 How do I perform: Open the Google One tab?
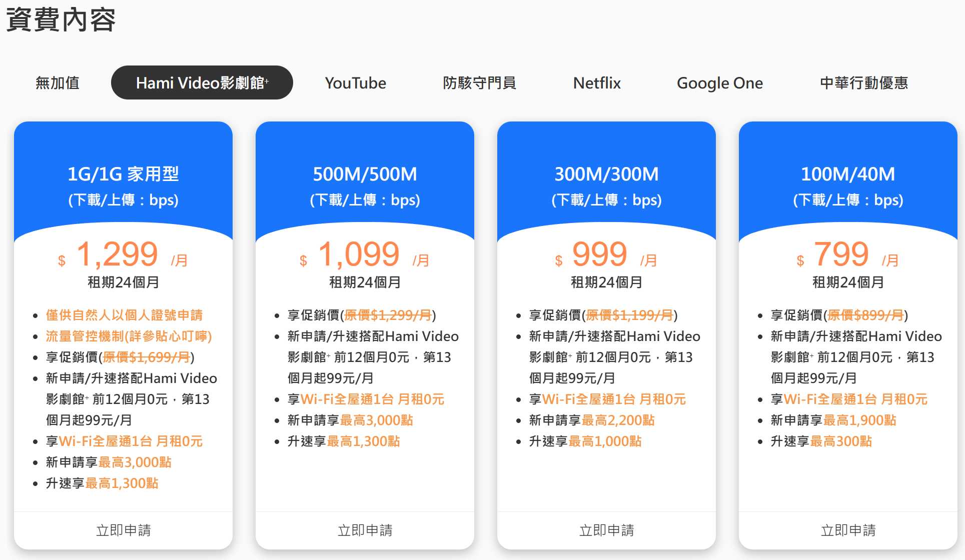pos(719,83)
